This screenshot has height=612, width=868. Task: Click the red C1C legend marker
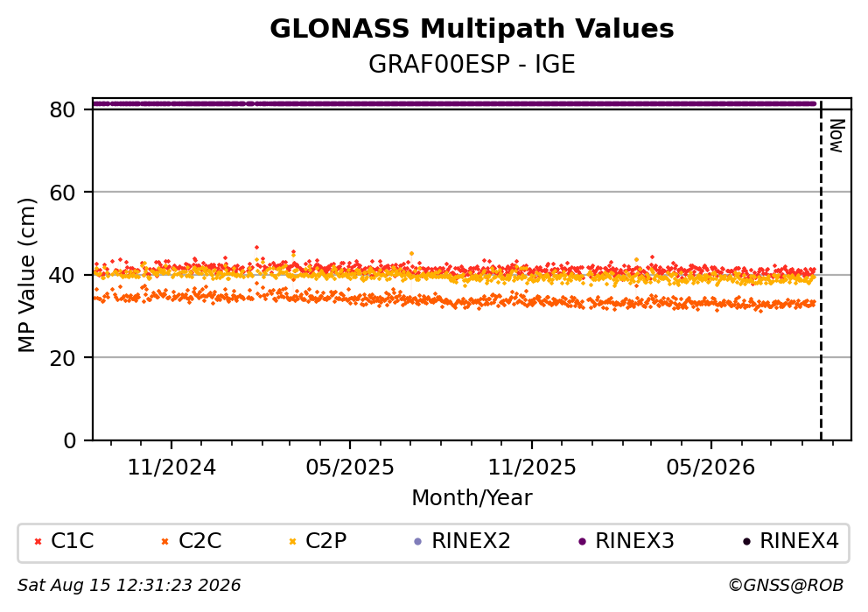point(38,542)
